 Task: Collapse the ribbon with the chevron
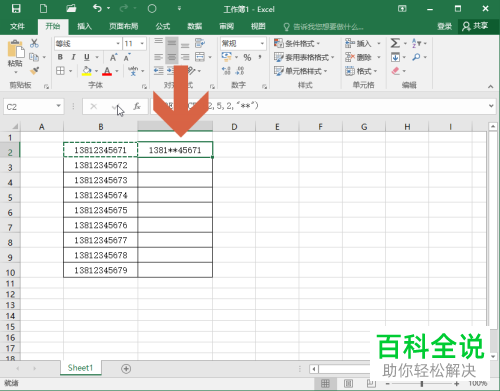click(x=490, y=86)
